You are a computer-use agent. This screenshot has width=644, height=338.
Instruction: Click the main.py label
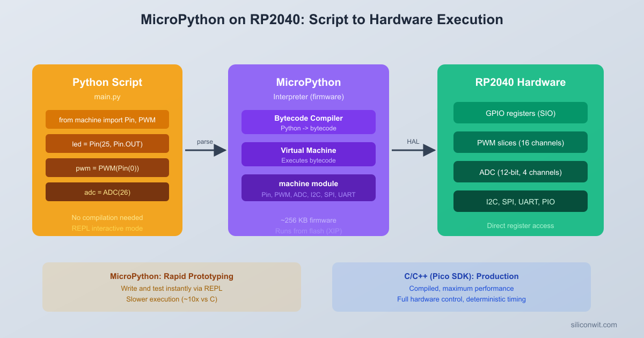click(107, 97)
